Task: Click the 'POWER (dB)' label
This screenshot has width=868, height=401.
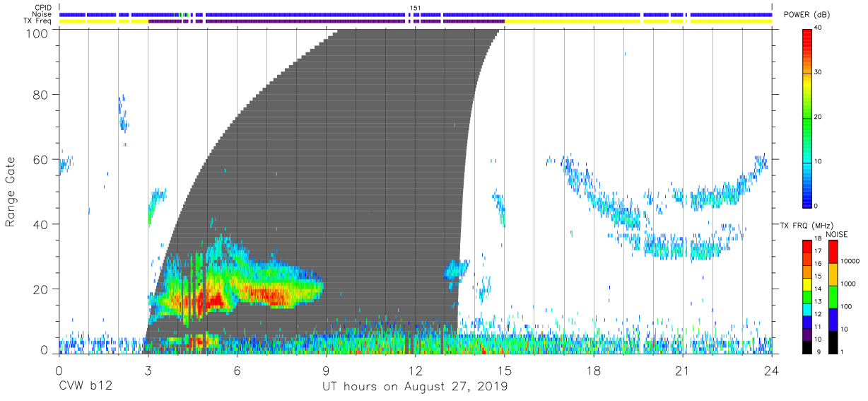Action: click(x=807, y=15)
